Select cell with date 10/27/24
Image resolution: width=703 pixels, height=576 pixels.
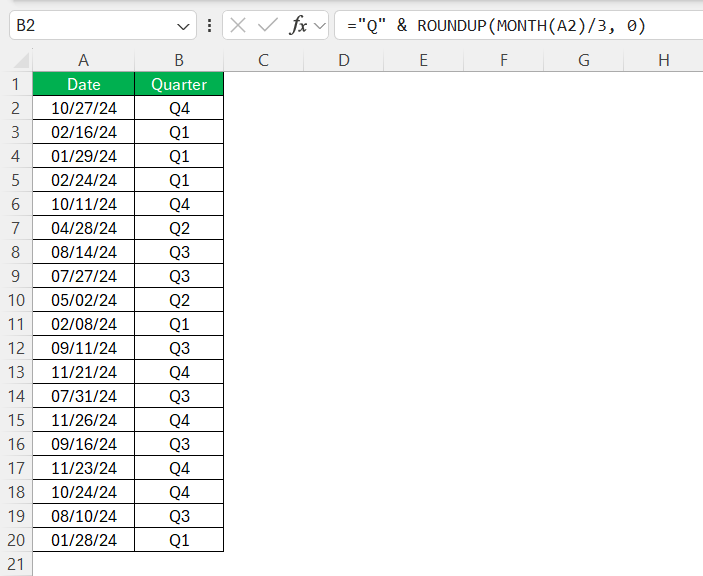click(x=83, y=108)
